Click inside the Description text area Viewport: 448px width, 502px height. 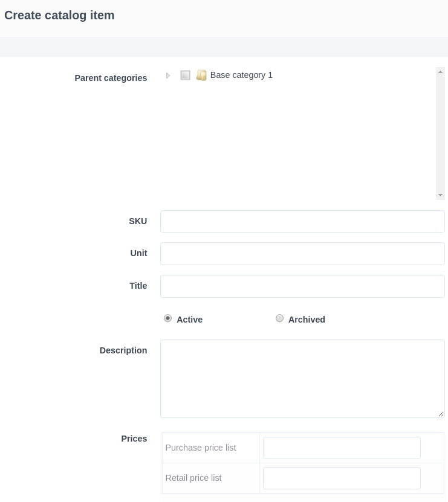[x=302, y=378]
